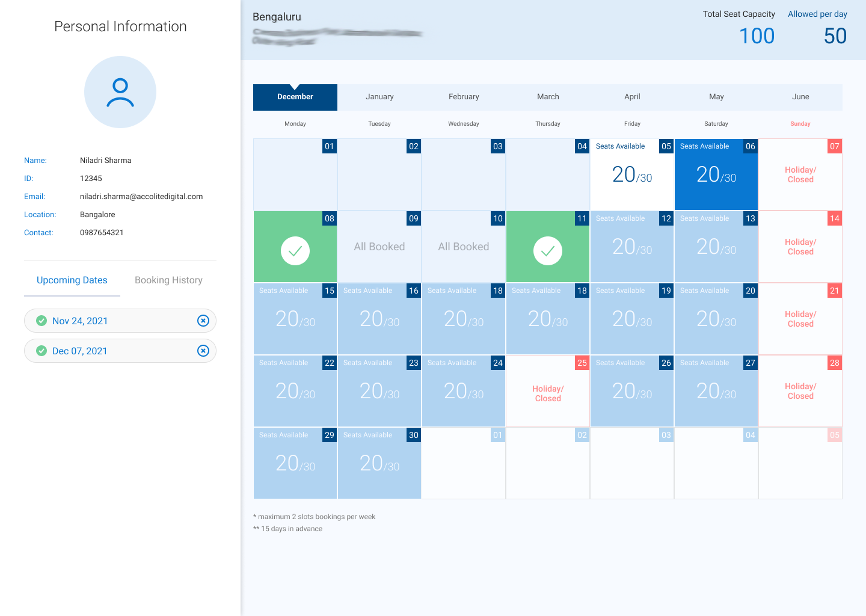This screenshot has height=616, width=866.
Task: Switch to the February month tab
Action: pos(464,97)
